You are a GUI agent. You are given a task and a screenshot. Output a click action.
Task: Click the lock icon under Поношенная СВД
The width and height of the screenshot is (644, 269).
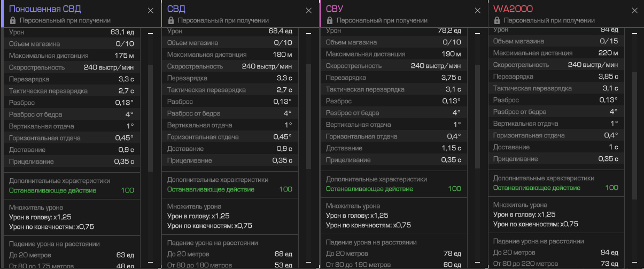[13, 20]
